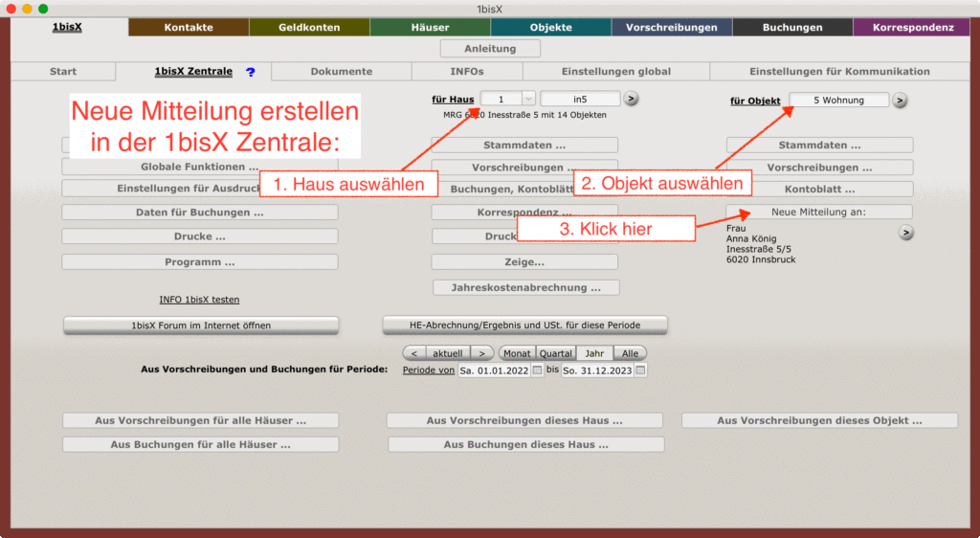The width and height of the screenshot is (980, 538).
Task: Click address line Inesstraße 5/5
Action: pos(759,249)
